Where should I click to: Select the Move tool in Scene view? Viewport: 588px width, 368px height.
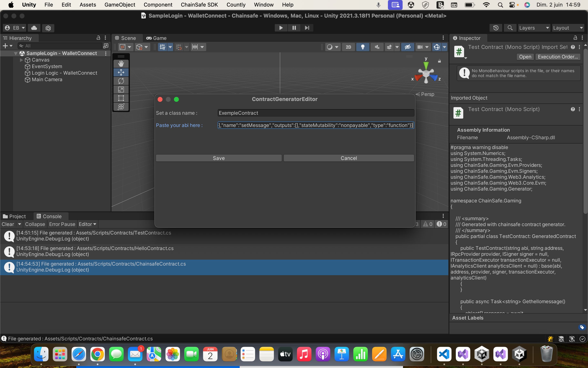coord(121,72)
